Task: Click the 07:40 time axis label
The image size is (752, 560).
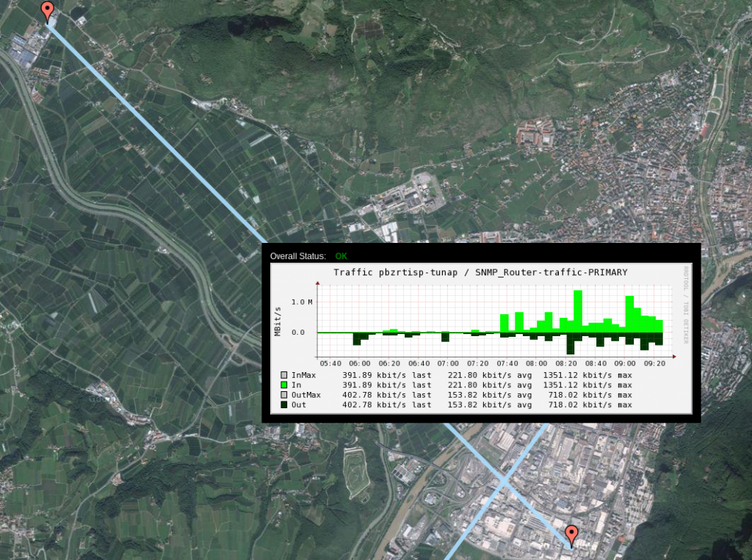Action: pyautogui.click(x=507, y=363)
